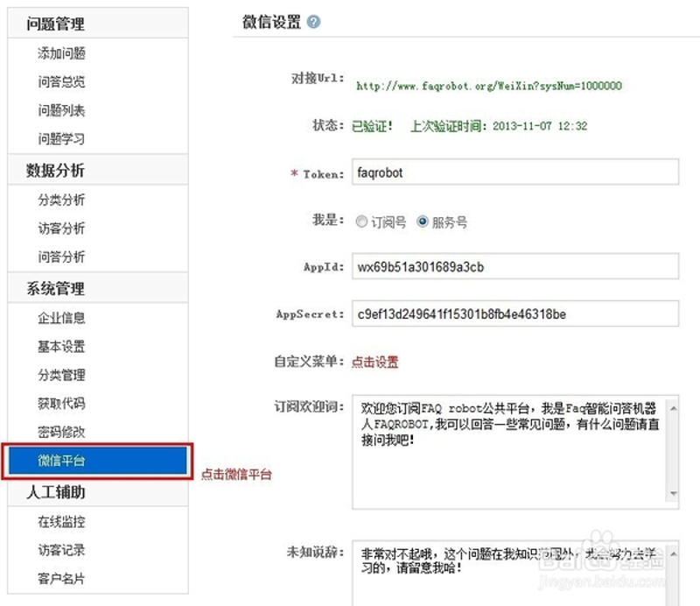The width and height of the screenshot is (700, 606).
Task: Click the 已验证! status text
Action: (373, 126)
